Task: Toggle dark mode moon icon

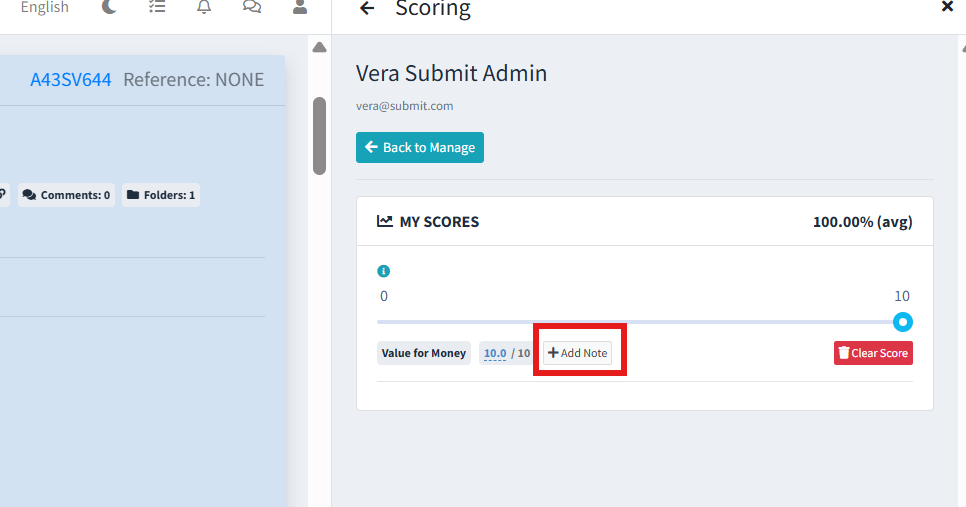Action: click(x=110, y=7)
